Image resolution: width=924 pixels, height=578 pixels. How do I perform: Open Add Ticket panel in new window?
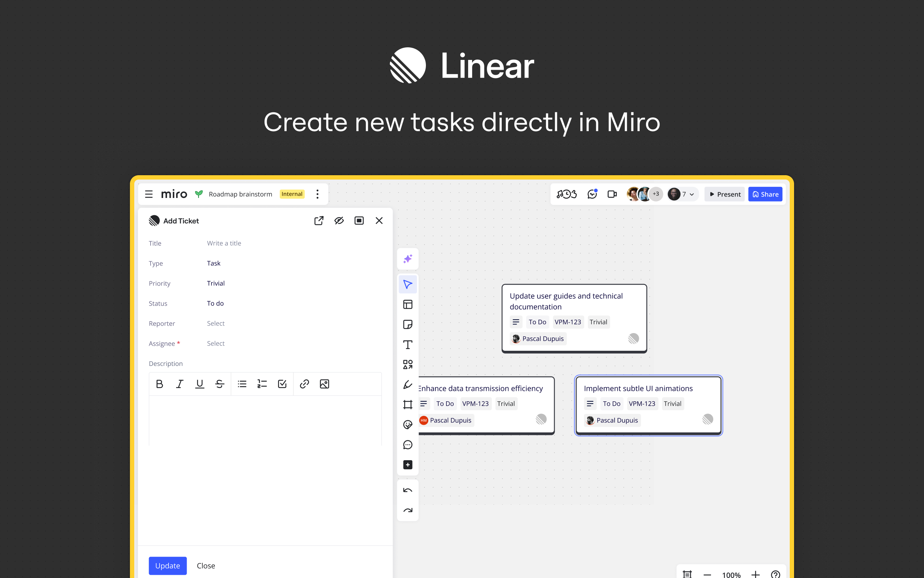coord(319,221)
